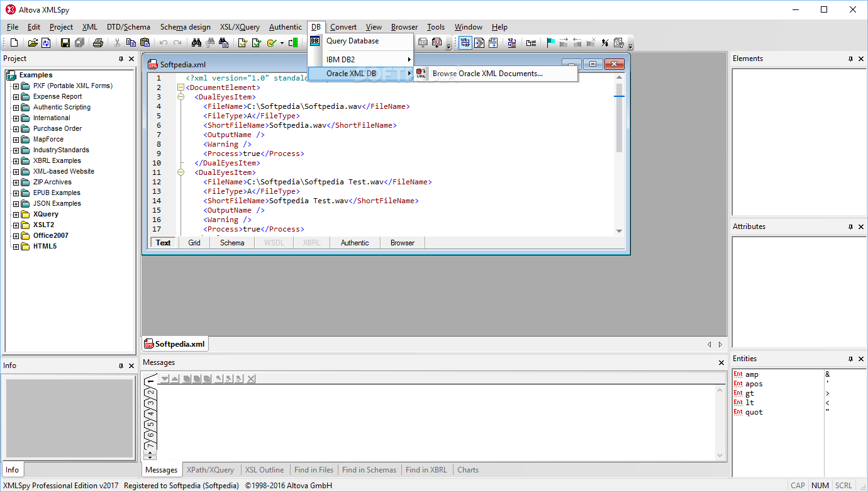Screen dimensions: 868x492
Task: Click the Browse Oracle XML Documents URL icon
Action: coord(421,74)
